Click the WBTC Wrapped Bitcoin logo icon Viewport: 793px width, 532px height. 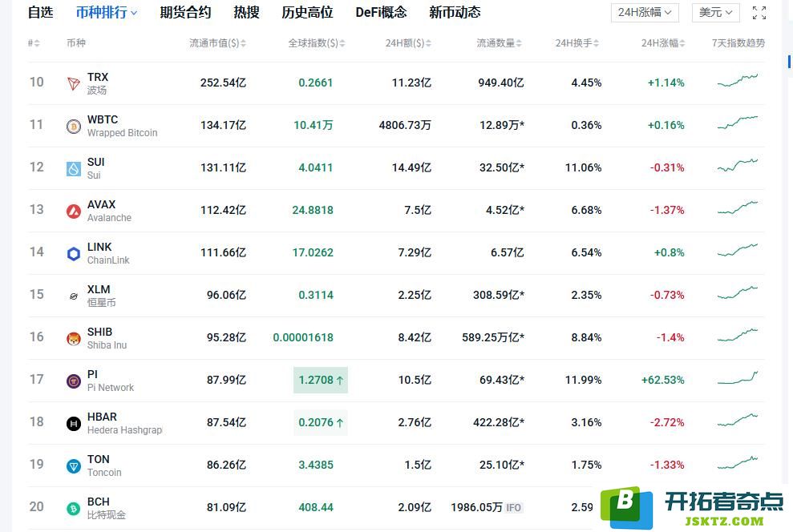pos(74,126)
